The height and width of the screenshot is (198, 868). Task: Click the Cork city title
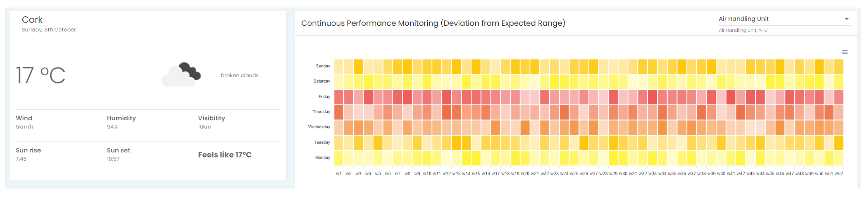(32, 20)
